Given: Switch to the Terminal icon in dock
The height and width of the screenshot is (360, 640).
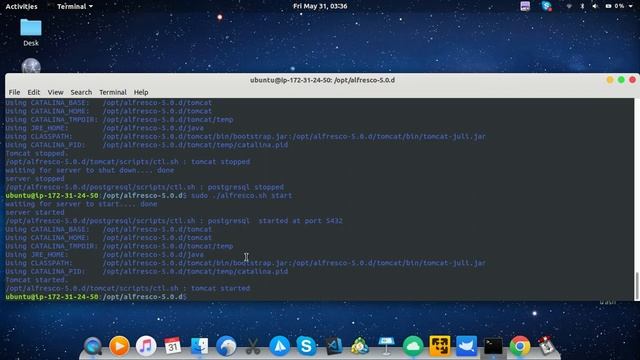Looking at the screenshot, I should pyautogui.click(x=493, y=346).
